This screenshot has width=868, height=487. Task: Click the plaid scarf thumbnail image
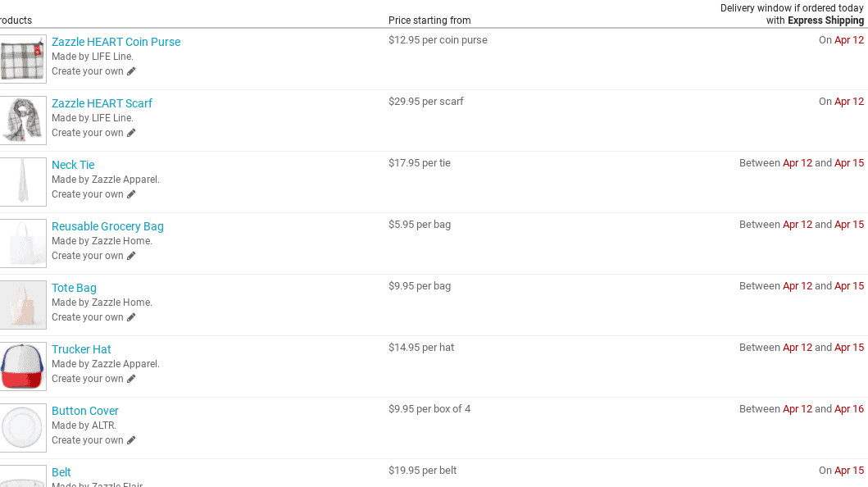[x=22, y=121]
